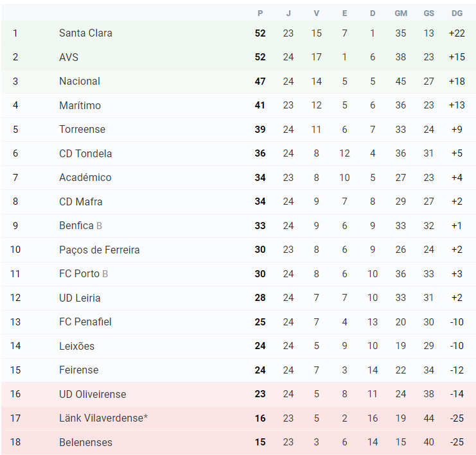476x455 pixels.
Task: Open Paços de Ferreira team link
Action: tap(100, 250)
